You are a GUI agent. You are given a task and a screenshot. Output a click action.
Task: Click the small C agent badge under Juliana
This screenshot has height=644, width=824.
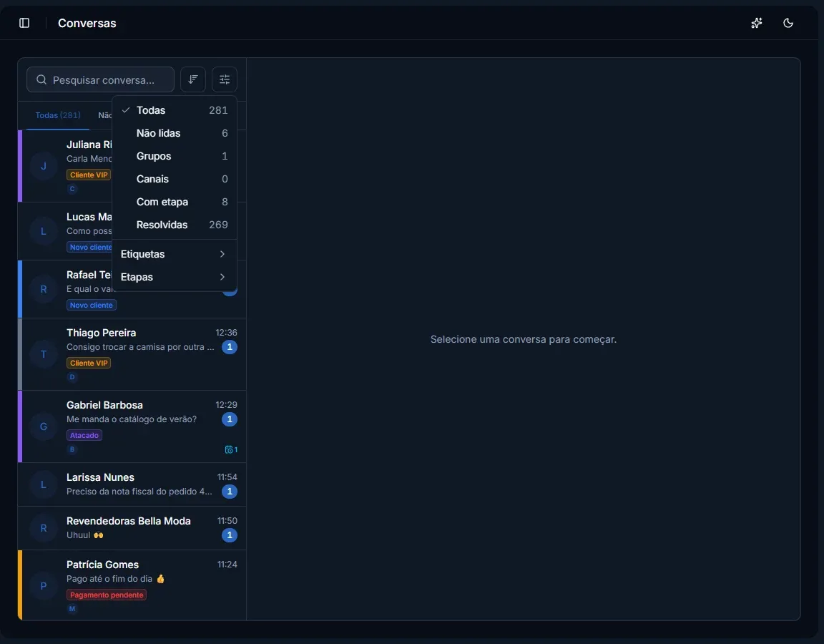click(72, 189)
